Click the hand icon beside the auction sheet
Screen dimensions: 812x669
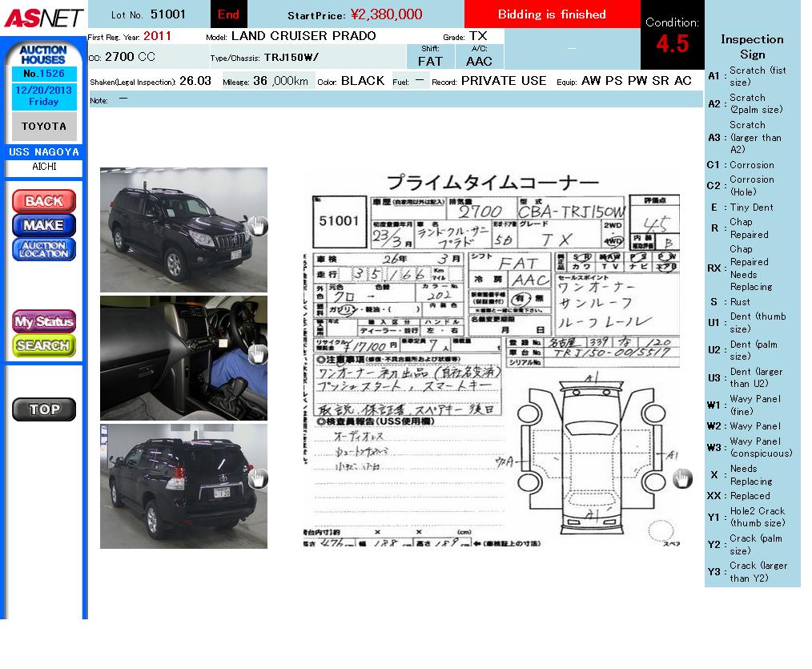[x=681, y=478]
